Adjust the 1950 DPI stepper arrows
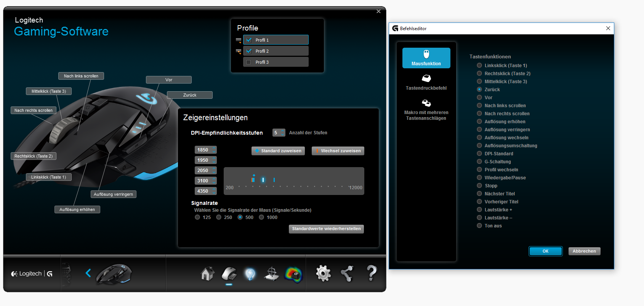Image resolution: width=644 pixels, height=306 pixels. (214, 160)
